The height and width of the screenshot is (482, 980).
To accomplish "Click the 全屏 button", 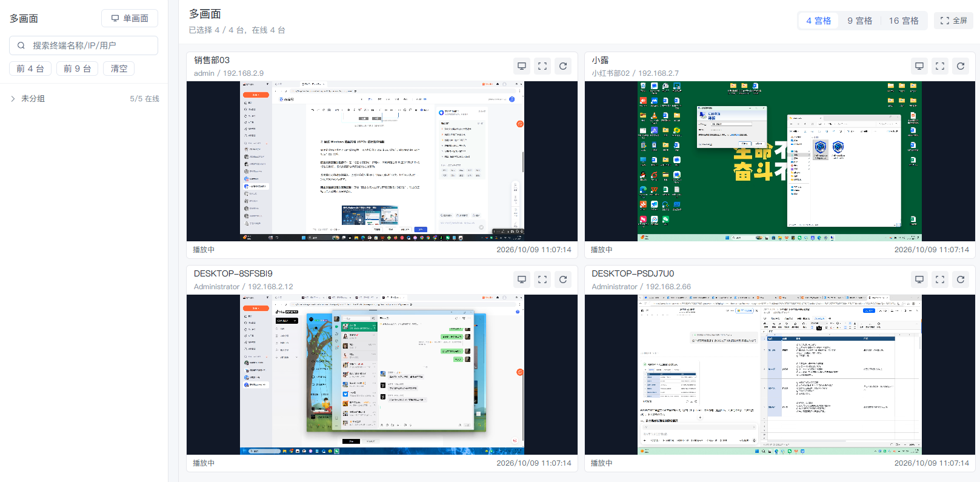I will [x=953, y=21].
